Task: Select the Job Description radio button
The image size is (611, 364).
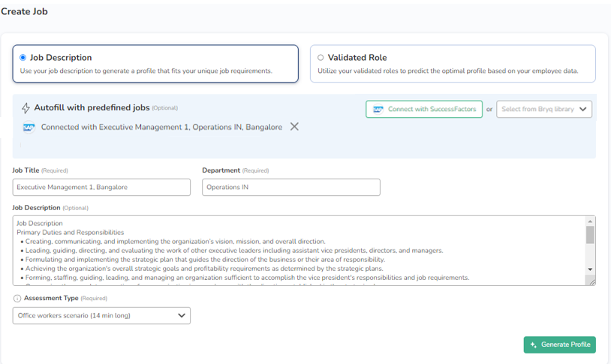Action: click(x=23, y=58)
